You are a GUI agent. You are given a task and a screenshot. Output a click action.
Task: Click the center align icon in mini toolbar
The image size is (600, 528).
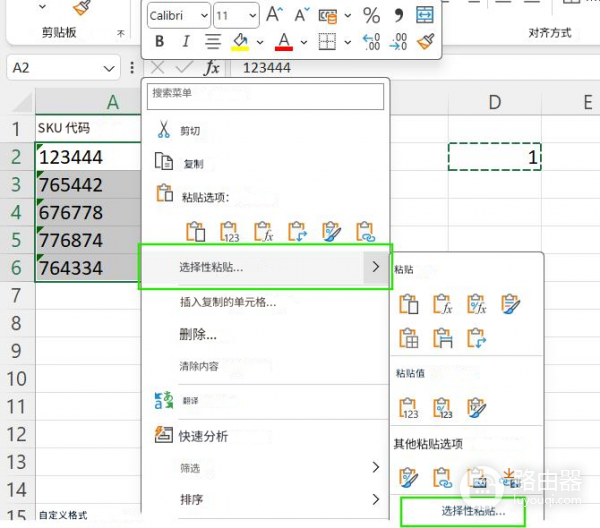(x=213, y=41)
